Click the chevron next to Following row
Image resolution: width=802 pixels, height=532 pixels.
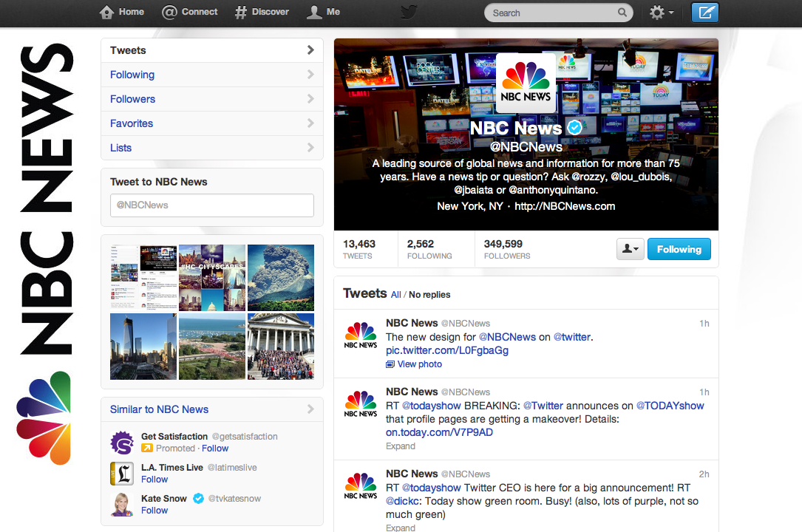(x=310, y=75)
